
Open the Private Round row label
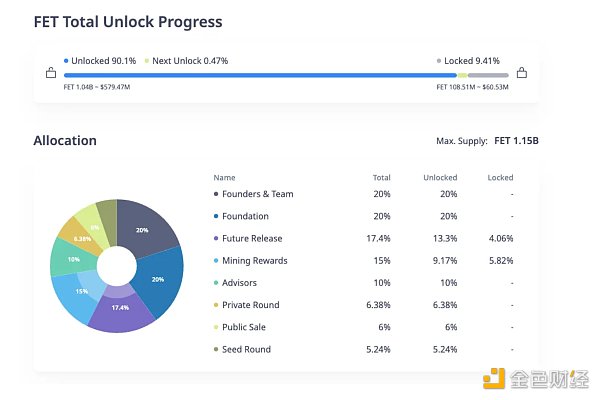(x=250, y=305)
